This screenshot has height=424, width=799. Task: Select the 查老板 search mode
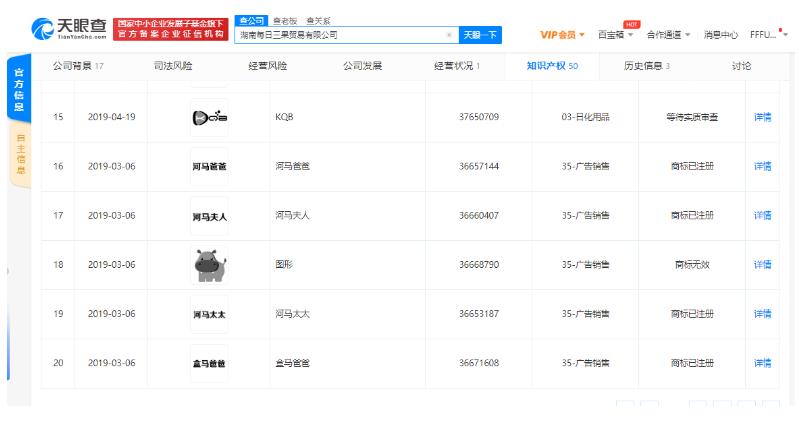[x=285, y=20]
